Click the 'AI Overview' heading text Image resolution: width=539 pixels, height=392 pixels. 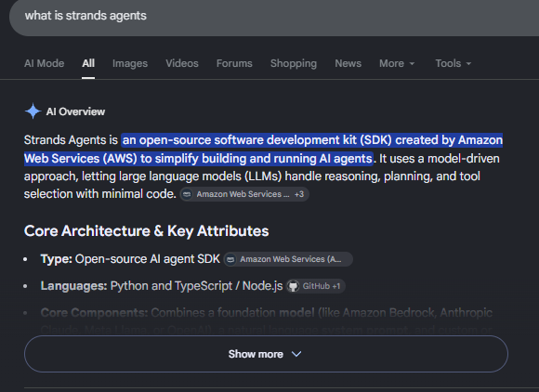click(x=75, y=111)
